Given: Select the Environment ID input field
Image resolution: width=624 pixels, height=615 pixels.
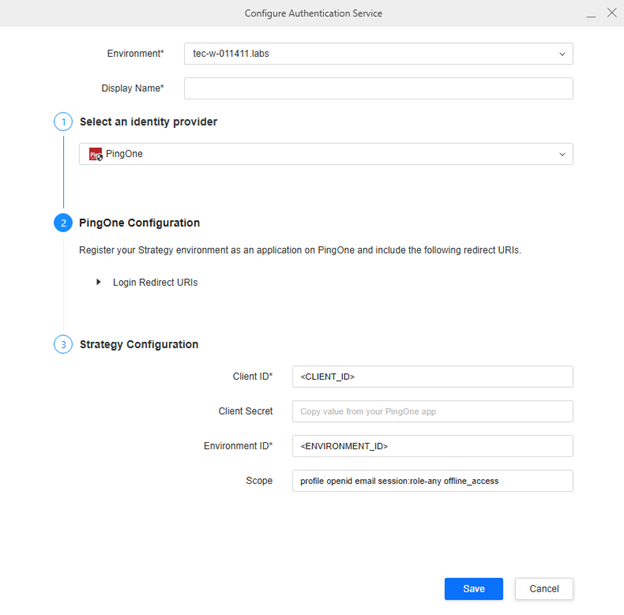Looking at the screenshot, I should click(x=432, y=446).
